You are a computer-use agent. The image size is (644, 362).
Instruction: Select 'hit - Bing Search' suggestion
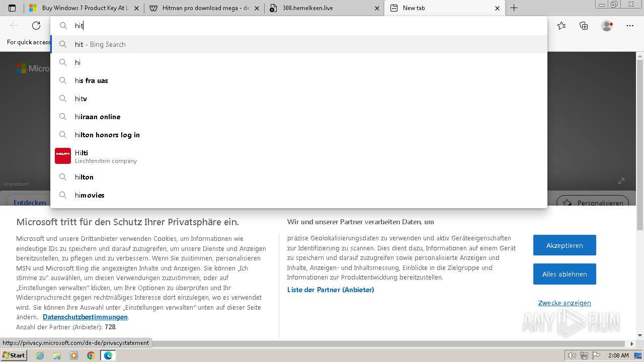299,44
